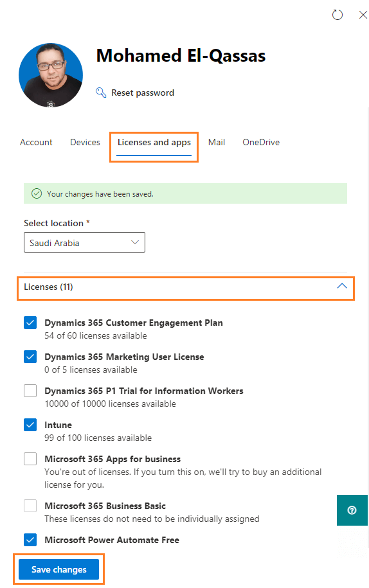The height and width of the screenshot is (588, 369).
Task: Click Mohamed El-Qassas profile photo
Action: (51, 75)
